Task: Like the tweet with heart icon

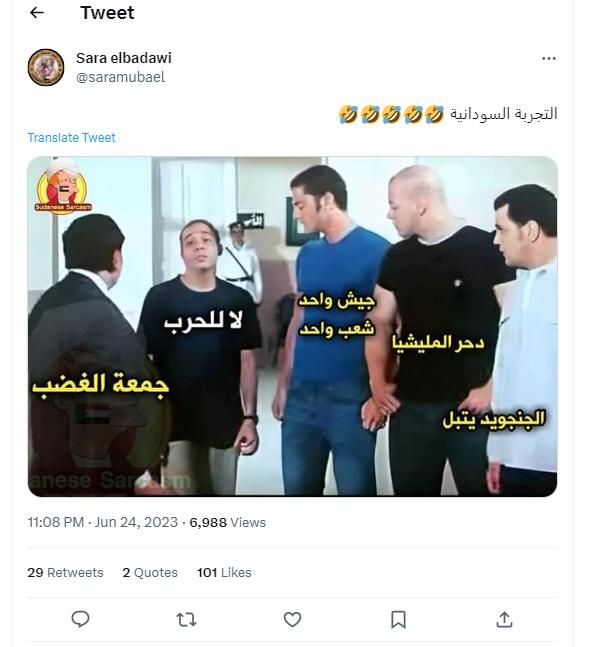Action: click(x=292, y=620)
